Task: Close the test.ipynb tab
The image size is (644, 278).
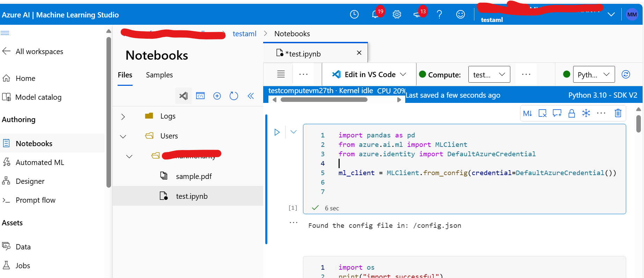Action: click(x=359, y=53)
